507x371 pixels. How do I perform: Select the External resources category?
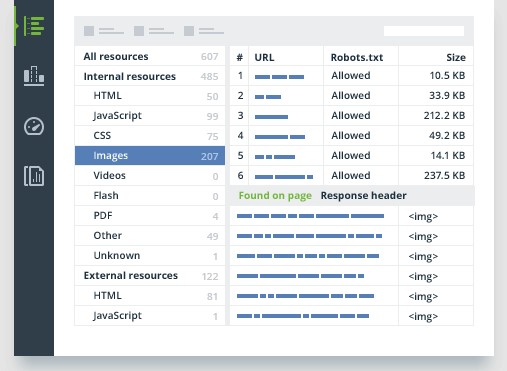(x=150, y=276)
